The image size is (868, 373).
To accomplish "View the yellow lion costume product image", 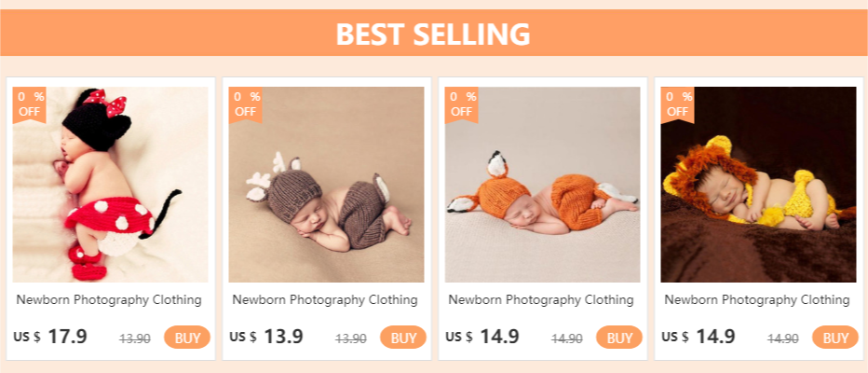I will coord(758,185).
